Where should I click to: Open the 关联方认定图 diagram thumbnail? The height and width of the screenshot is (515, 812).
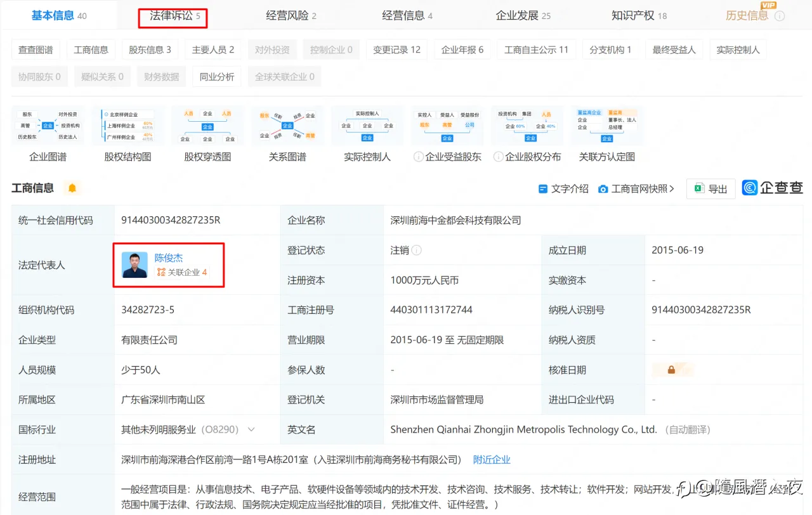(x=607, y=126)
